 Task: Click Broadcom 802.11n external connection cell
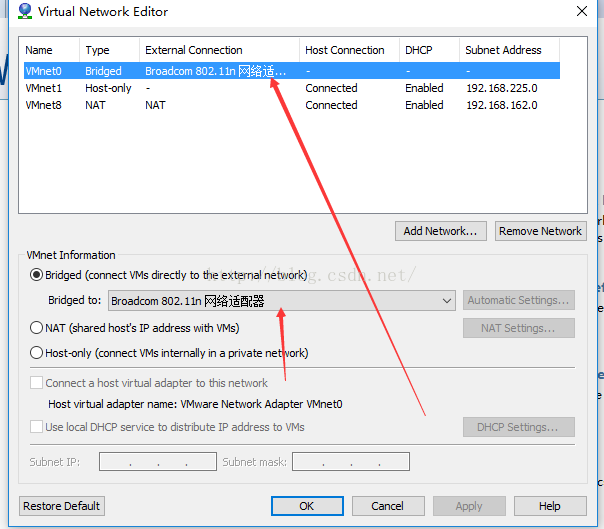point(216,71)
